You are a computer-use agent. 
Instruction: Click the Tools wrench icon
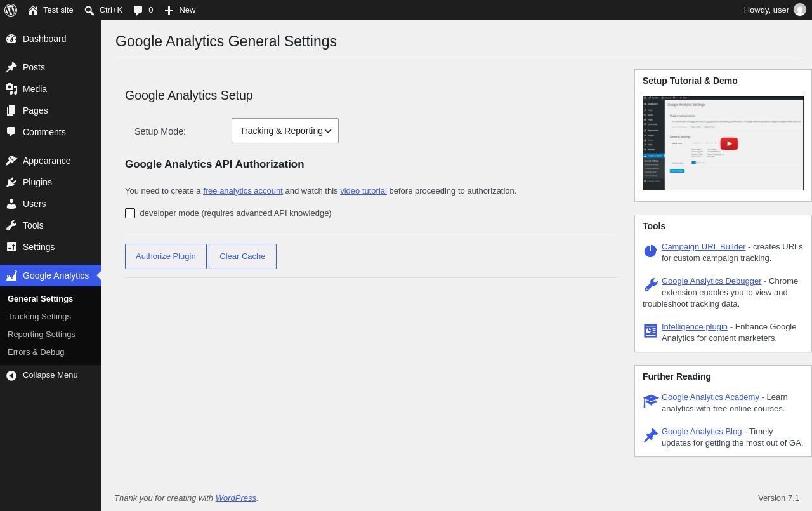[x=11, y=225]
